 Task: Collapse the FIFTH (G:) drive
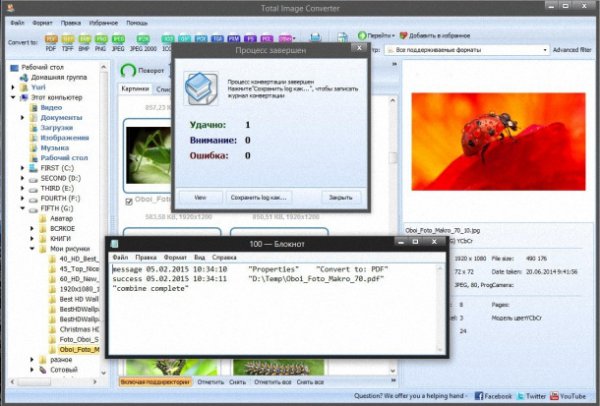(x=23, y=209)
